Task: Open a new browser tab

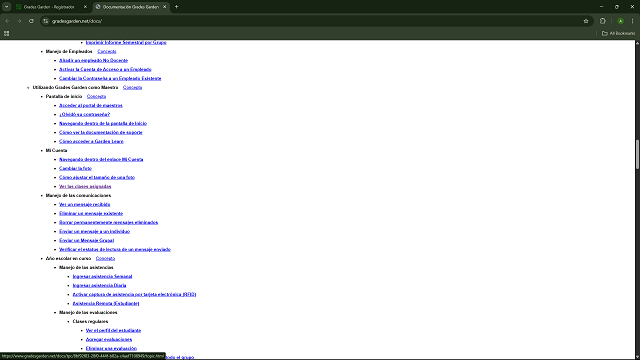Action: tap(177, 7)
